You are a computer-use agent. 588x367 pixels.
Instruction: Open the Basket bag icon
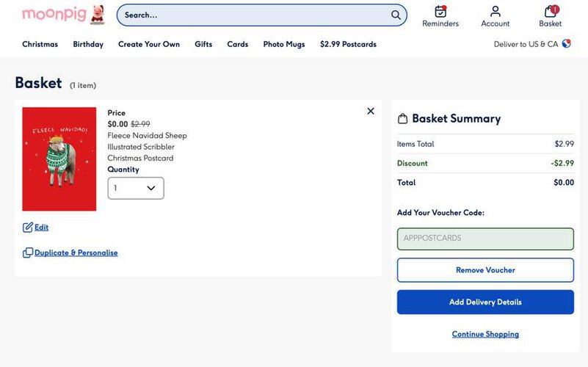click(550, 12)
